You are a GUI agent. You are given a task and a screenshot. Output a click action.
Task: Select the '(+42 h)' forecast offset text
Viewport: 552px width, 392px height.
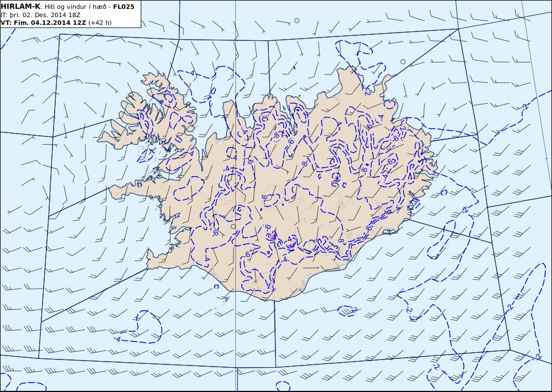[100, 23]
